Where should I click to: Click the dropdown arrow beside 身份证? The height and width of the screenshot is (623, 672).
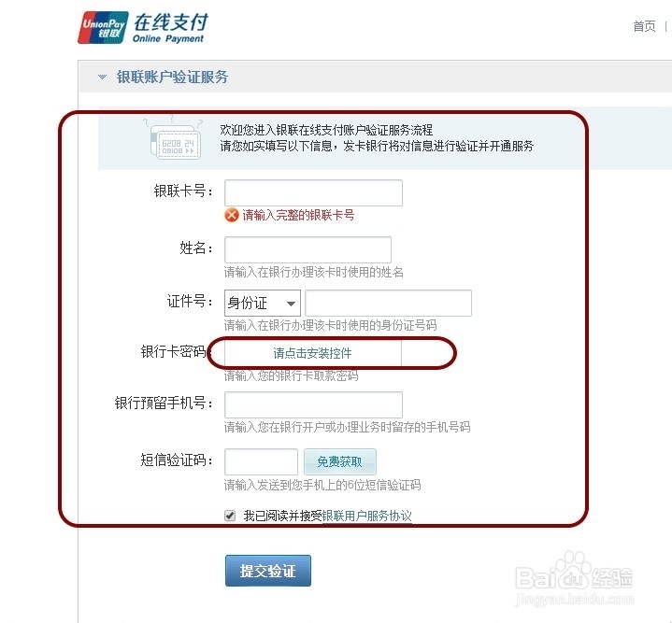(x=291, y=304)
